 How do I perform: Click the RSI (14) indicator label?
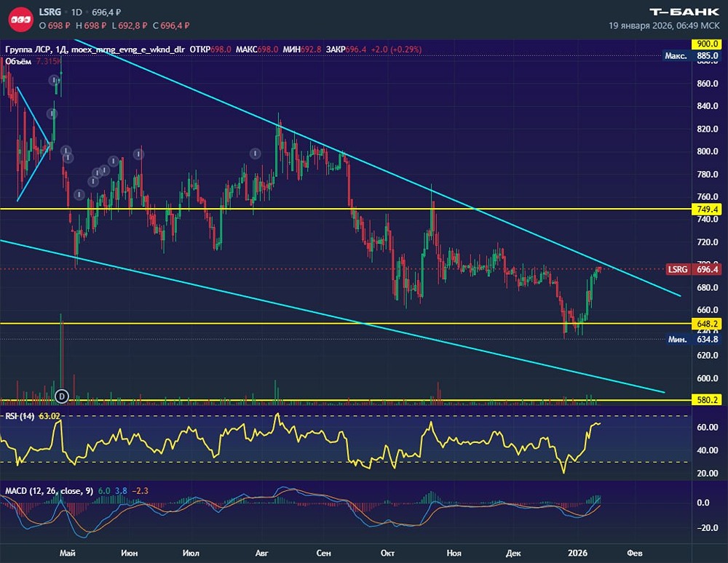pos(20,416)
